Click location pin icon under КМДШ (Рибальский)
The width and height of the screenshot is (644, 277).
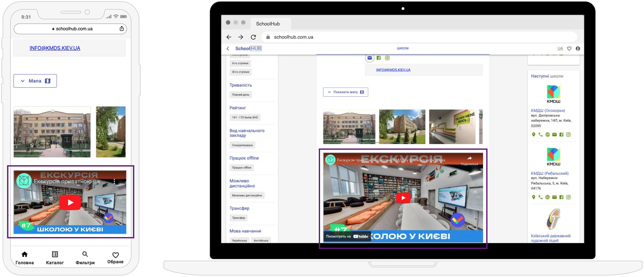coord(534,197)
